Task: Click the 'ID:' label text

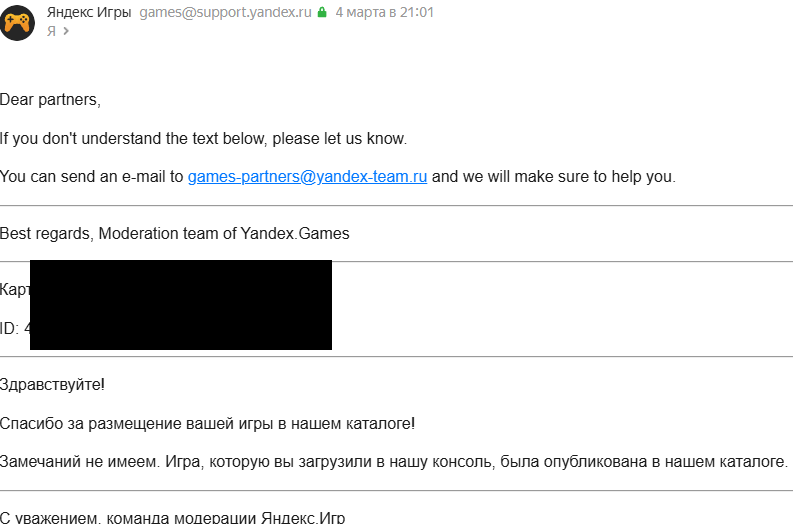Action: (x=10, y=328)
